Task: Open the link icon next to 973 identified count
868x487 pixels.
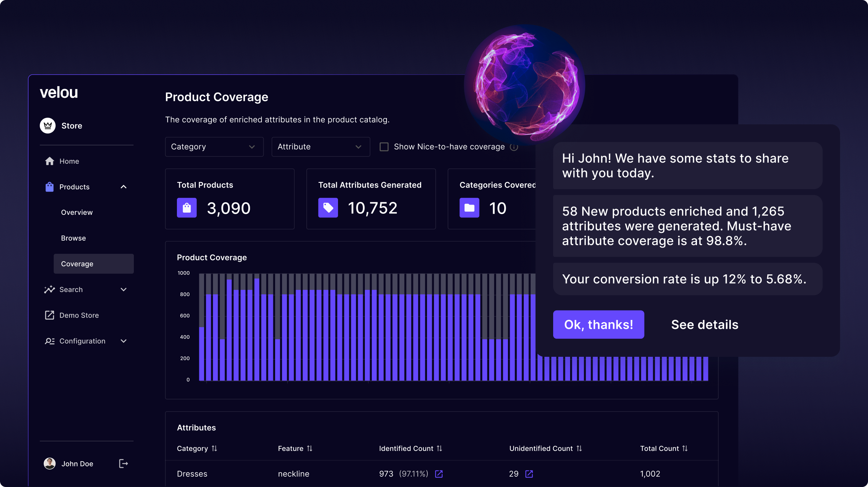Action: (x=439, y=474)
